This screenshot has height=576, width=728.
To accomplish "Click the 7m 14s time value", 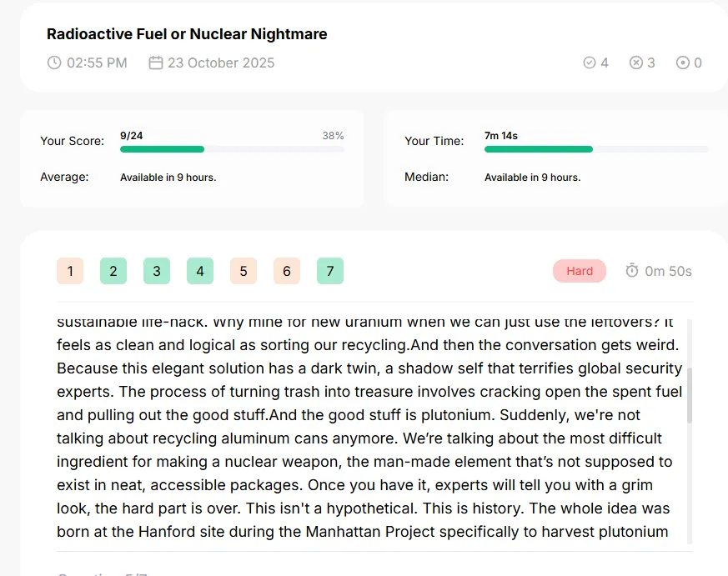I will [x=501, y=136].
